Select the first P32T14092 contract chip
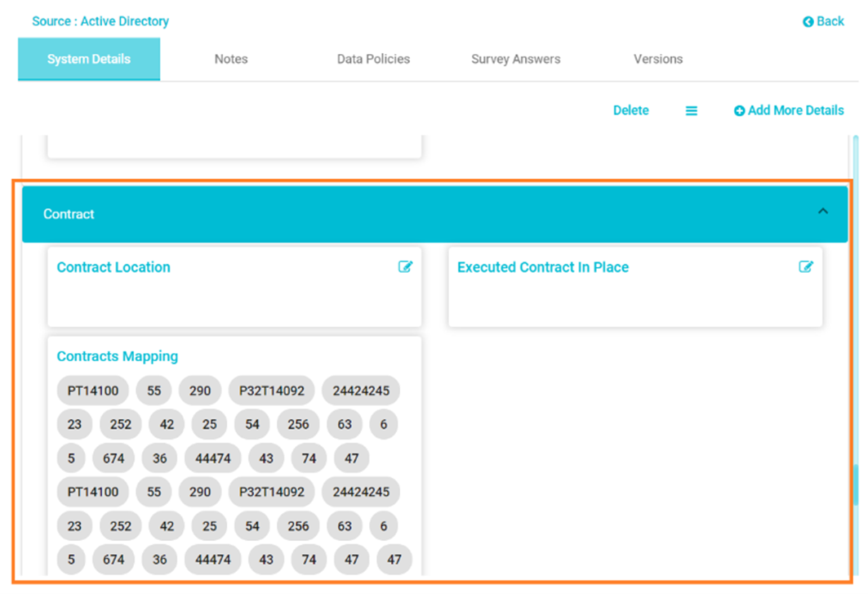 click(x=272, y=391)
